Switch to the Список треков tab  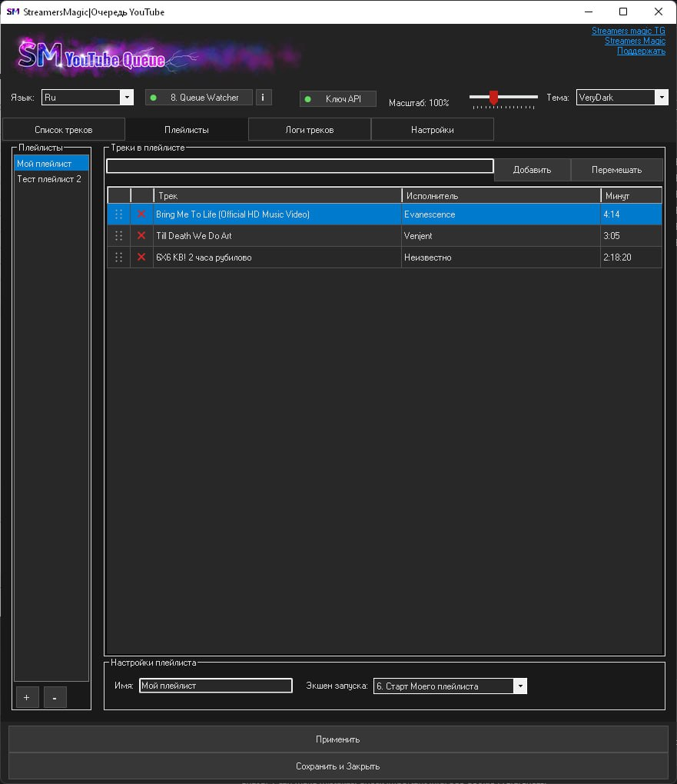64,130
